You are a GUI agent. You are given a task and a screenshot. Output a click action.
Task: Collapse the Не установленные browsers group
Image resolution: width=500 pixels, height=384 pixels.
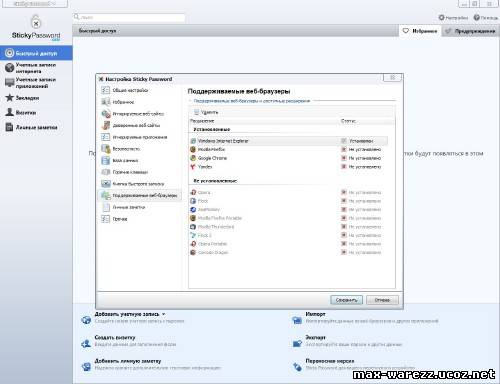215,181
